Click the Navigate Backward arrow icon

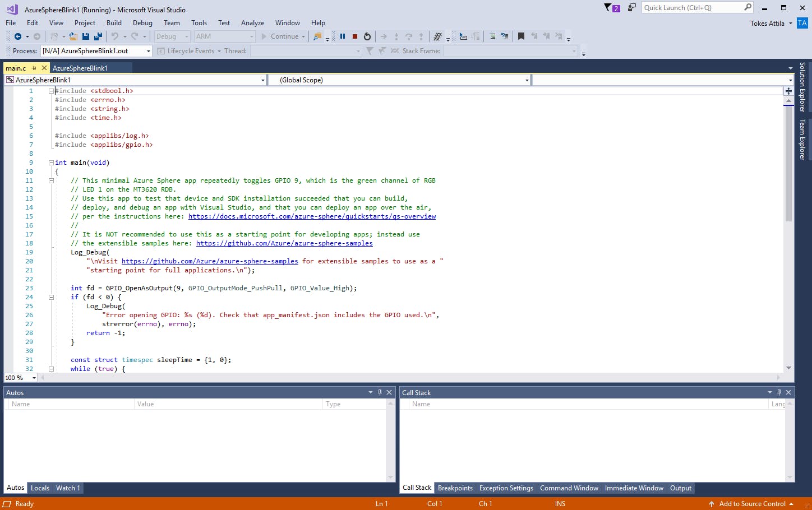(x=17, y=36)
